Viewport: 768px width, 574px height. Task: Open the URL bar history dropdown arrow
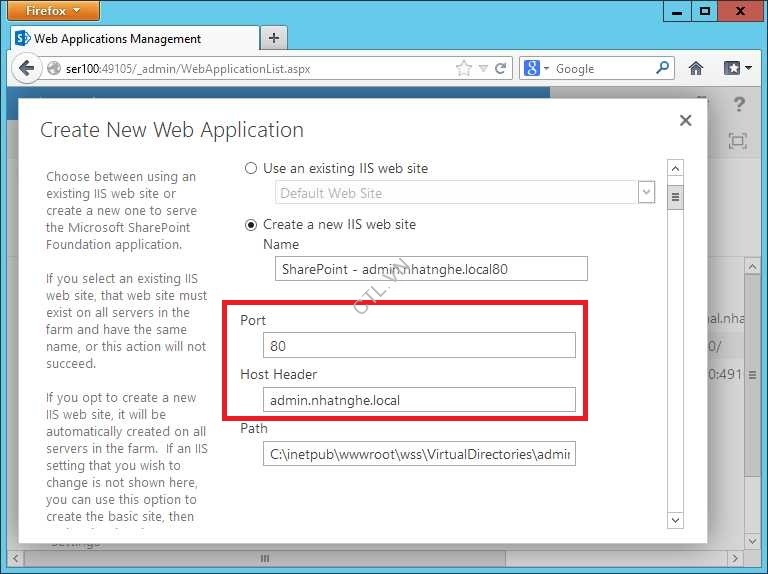(x=482, y=69)
